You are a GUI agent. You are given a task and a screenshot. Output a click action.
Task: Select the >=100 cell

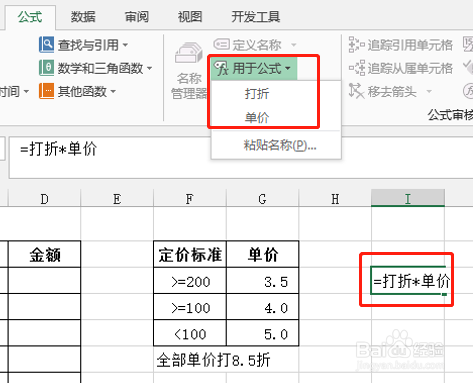(x=190, y=307)
